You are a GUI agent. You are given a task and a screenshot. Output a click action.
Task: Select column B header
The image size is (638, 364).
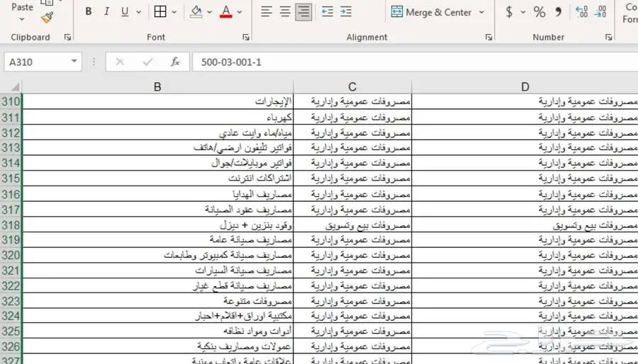point(157,86)
